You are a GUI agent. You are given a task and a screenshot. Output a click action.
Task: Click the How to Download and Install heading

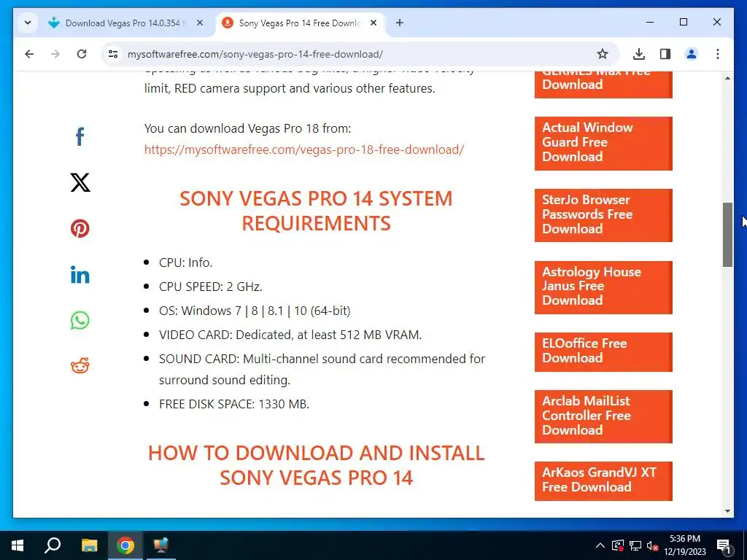(x=316, y=465)
